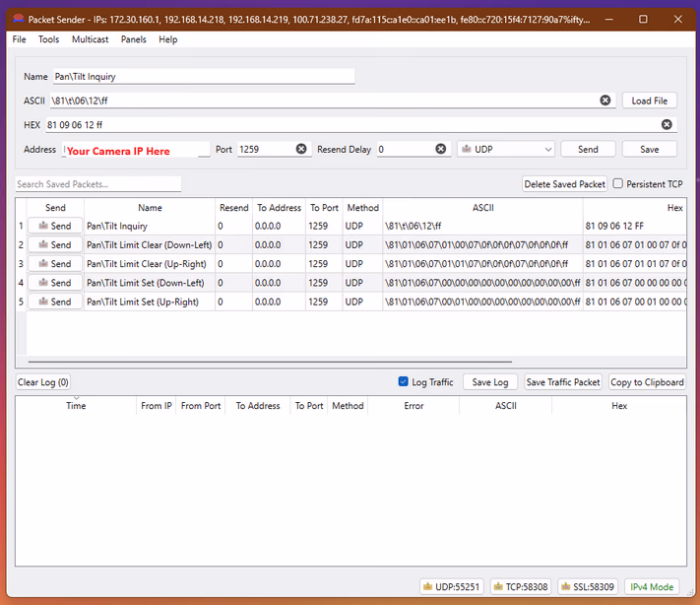Click the Error header in traffic log
The width and height of the screenshot is (700, 605).
[x=414, y=405]
